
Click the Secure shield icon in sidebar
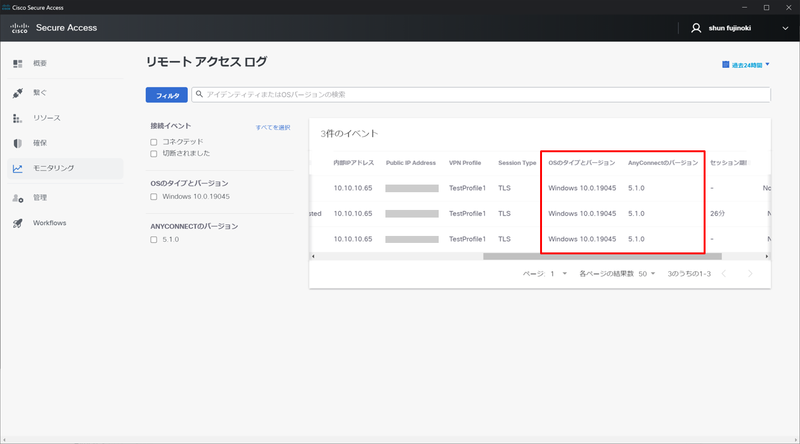18,143
